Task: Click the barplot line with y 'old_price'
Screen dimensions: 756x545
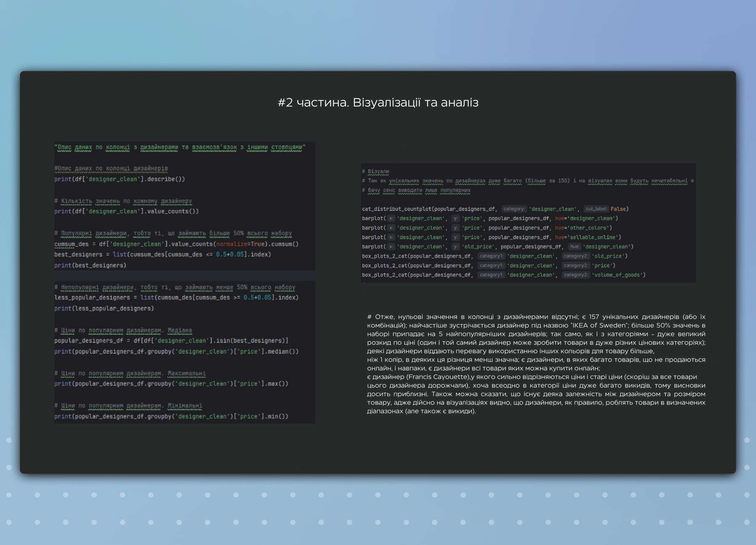Action: 498,247
